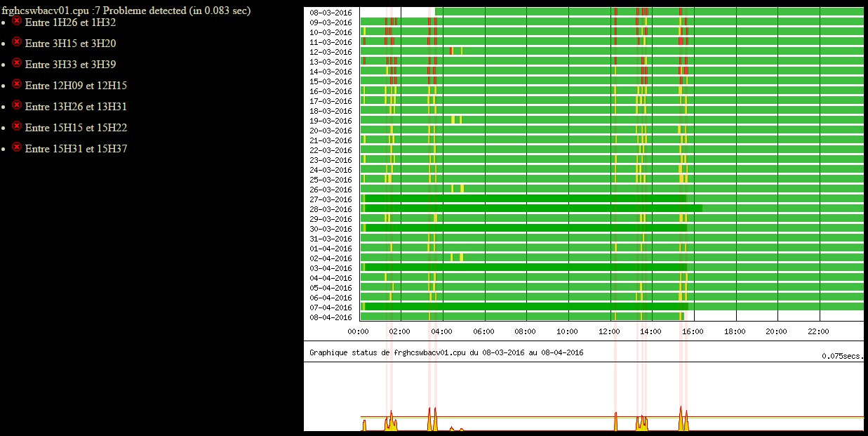Select the 31-03-2016 date row label
This screenshot has width=868, height=436.
click(x=331, y=239)
